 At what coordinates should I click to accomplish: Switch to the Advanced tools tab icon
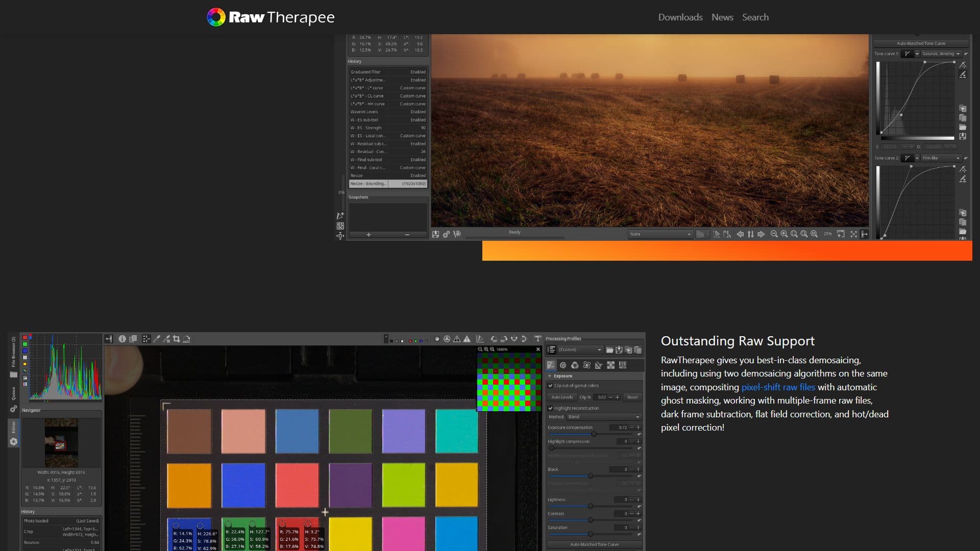pos(587,365)
